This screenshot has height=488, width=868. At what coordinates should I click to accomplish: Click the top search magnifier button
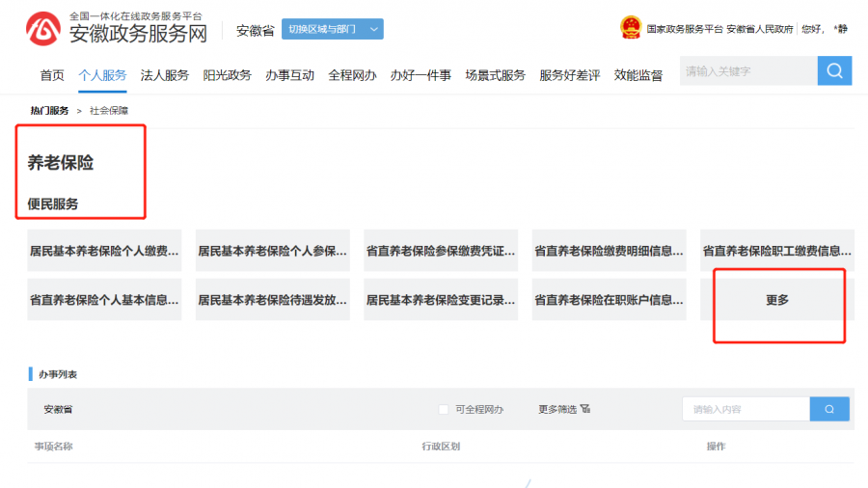point(834,70)
